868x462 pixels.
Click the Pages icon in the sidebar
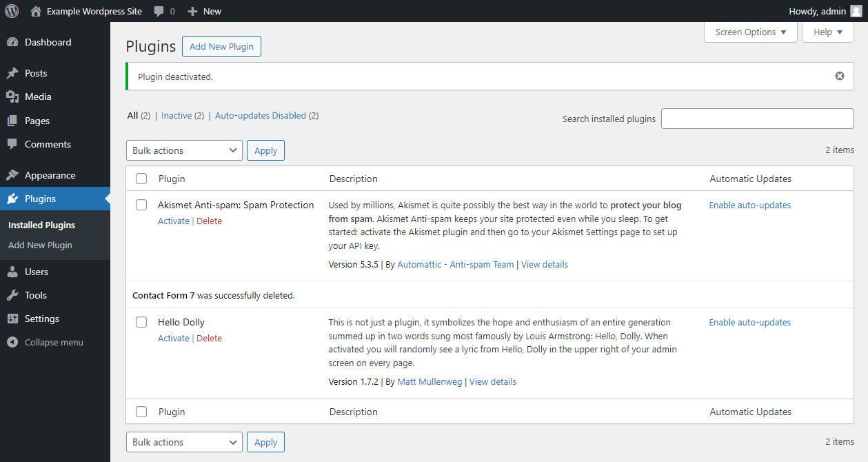pyautogui.click(x=12, y=121)
